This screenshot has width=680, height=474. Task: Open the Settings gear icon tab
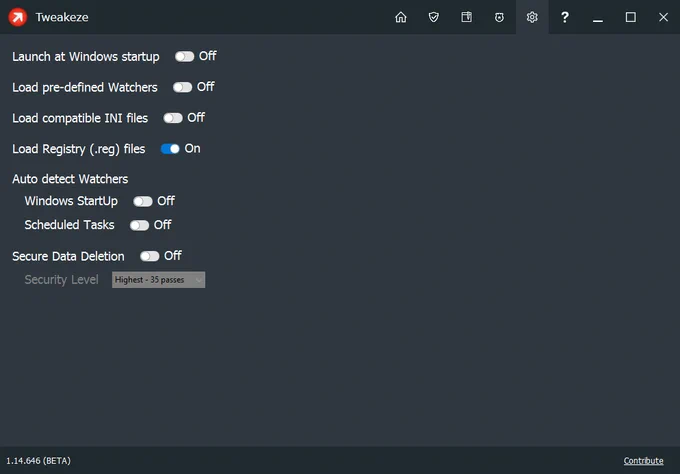coord(532,17)
